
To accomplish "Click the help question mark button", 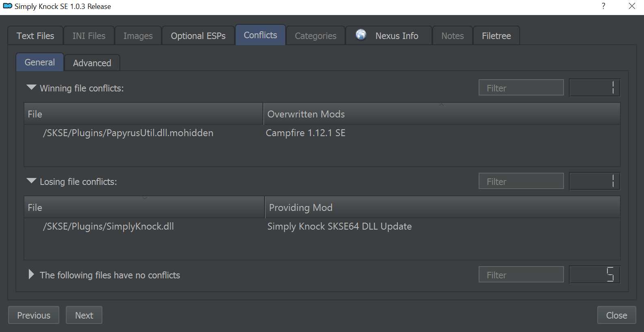I will click(603, 6).
